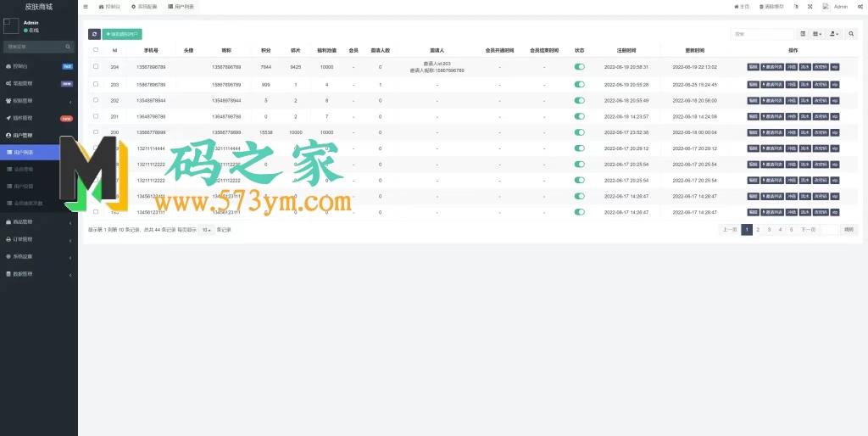Image resolution: width=868 pixels, height=436 pixels.
Task: Go to page 2 in pagination
Action: click(758, 230)
